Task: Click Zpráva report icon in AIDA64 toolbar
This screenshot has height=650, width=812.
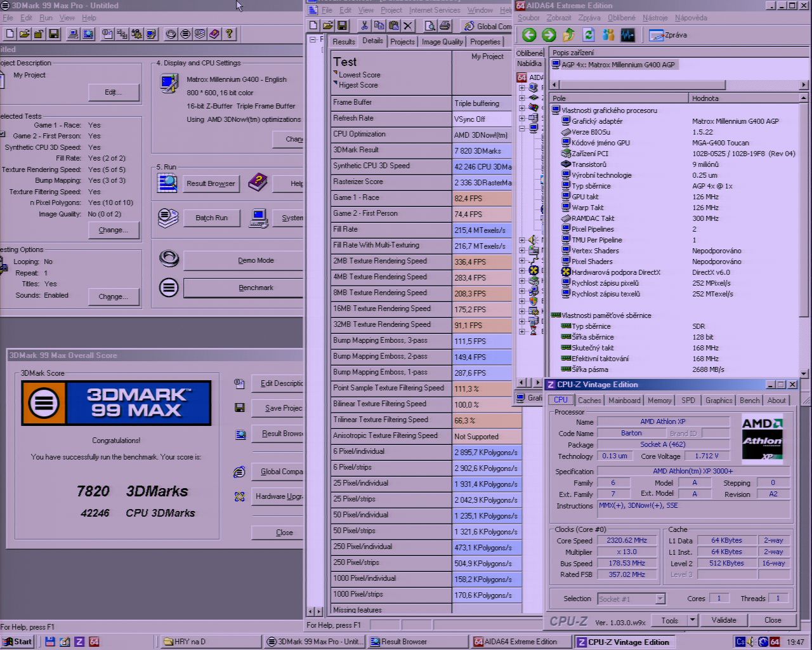Action: pos(667,35)
